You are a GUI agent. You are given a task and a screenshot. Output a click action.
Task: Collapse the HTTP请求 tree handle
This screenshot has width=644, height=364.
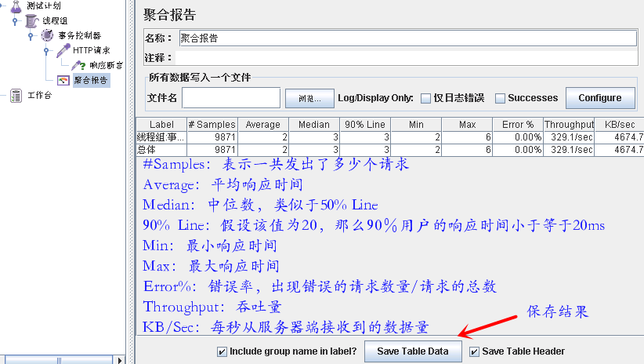(x=46, y=50)
